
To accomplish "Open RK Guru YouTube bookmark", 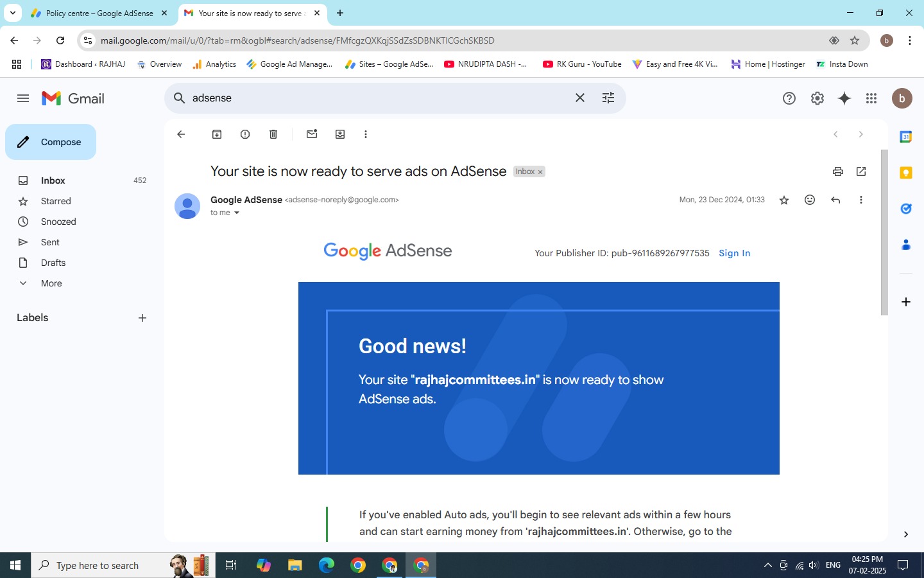I will pos(582,64).
